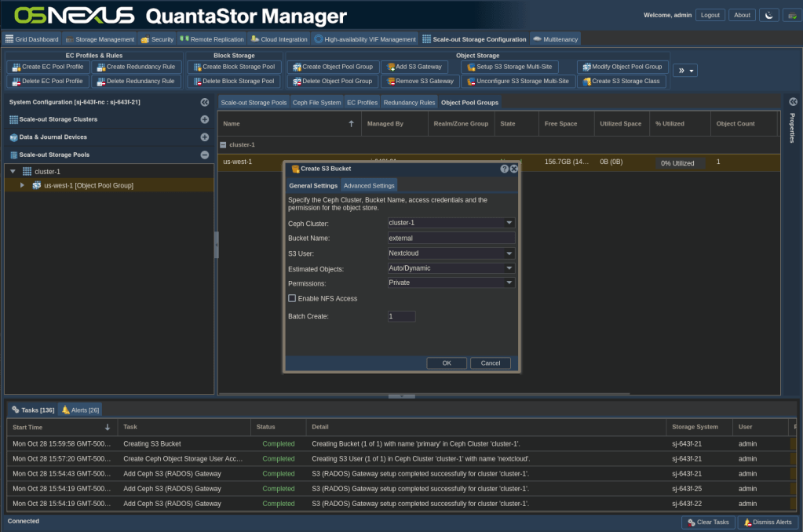Click the help icon in Create S3 Bucket dialog
The width and height of the screenshot is (803, 532).
coord(504,169)
